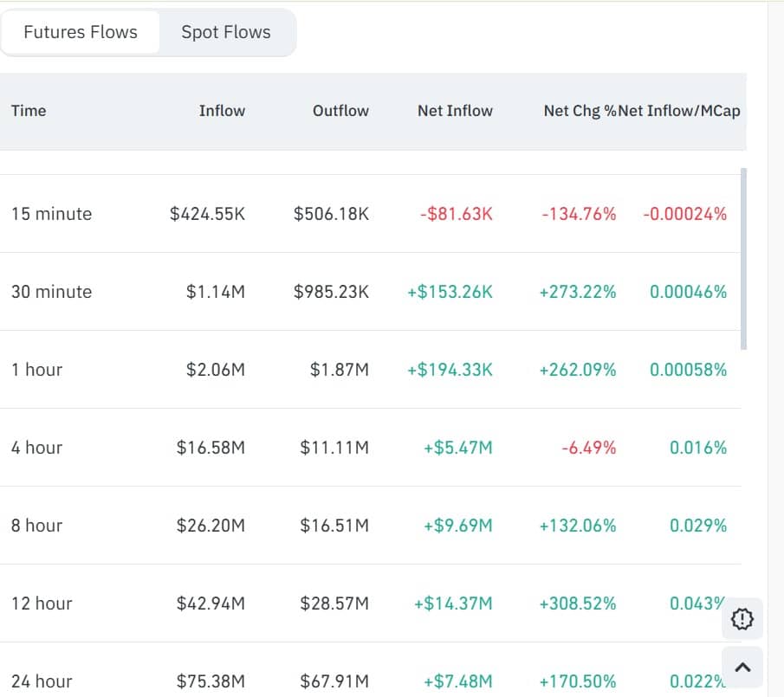The width and height of the screenshot is (784, 697).
Task: Sort the table by the Inflow column
Action: pyautogui.click(x=222, y=111)
